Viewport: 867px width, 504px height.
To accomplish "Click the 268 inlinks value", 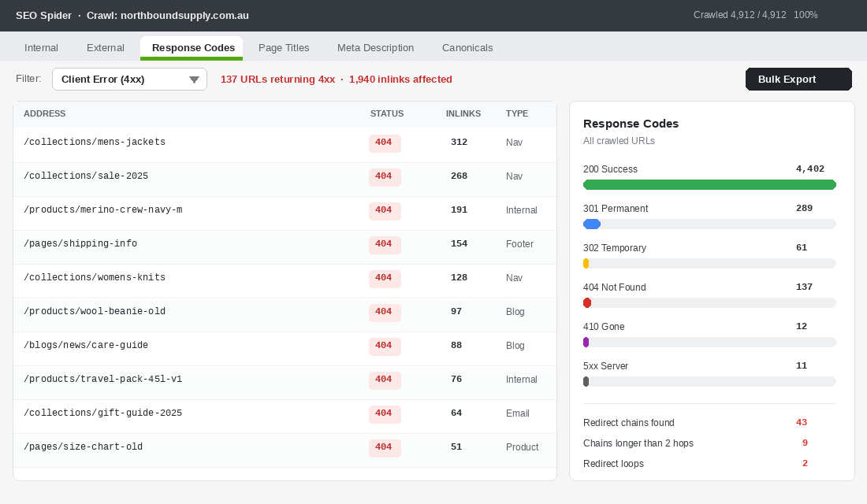I will 459,176.
